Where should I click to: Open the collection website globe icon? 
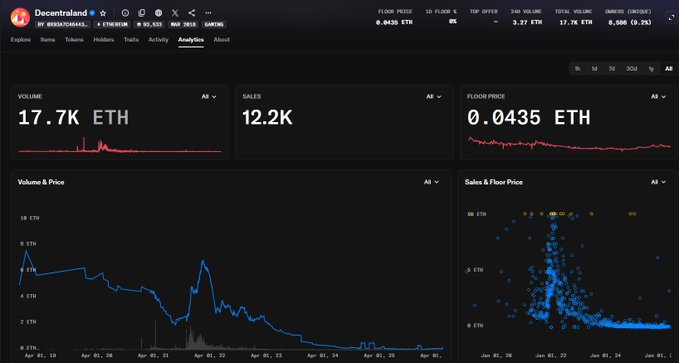pyautogui.click(x=158, y=13)
